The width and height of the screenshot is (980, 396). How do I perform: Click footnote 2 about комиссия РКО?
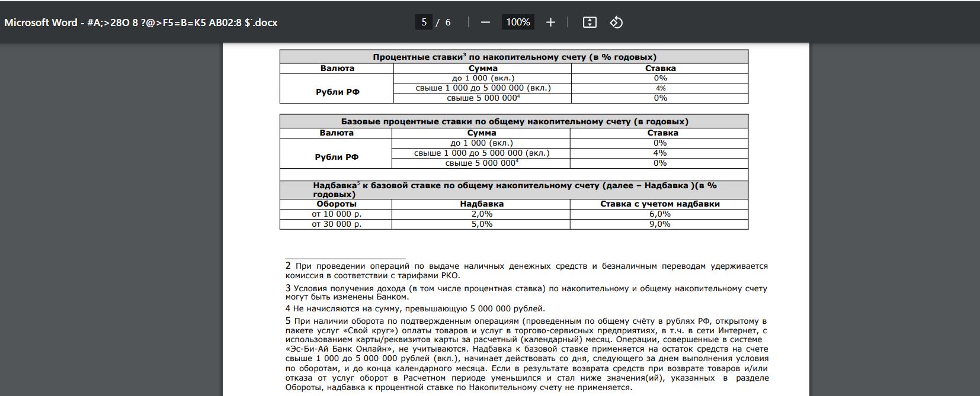(526, 271)
